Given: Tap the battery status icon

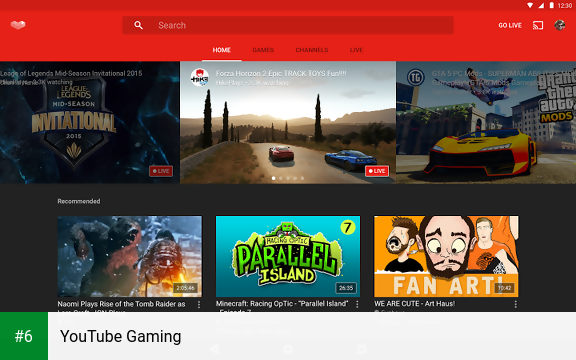Looking at the screenshot, I should pyautogui.click(x=551, y=5).
